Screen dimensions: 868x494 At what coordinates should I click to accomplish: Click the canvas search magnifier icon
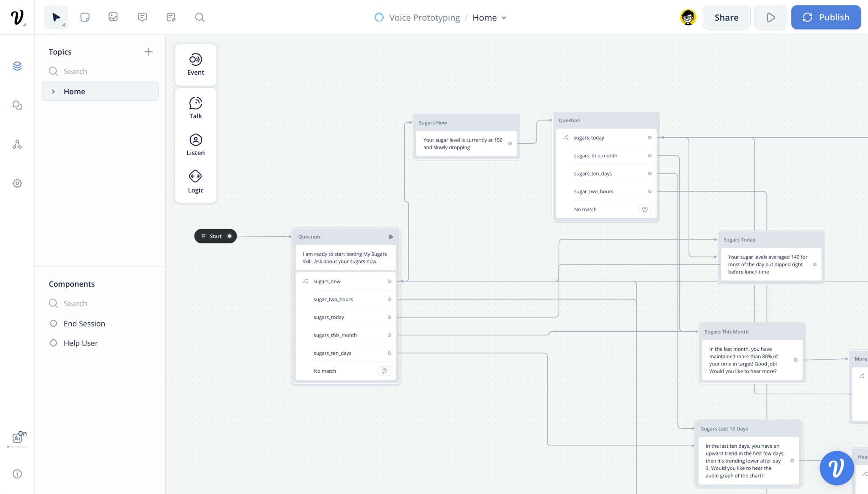click(x=200, y=17)
